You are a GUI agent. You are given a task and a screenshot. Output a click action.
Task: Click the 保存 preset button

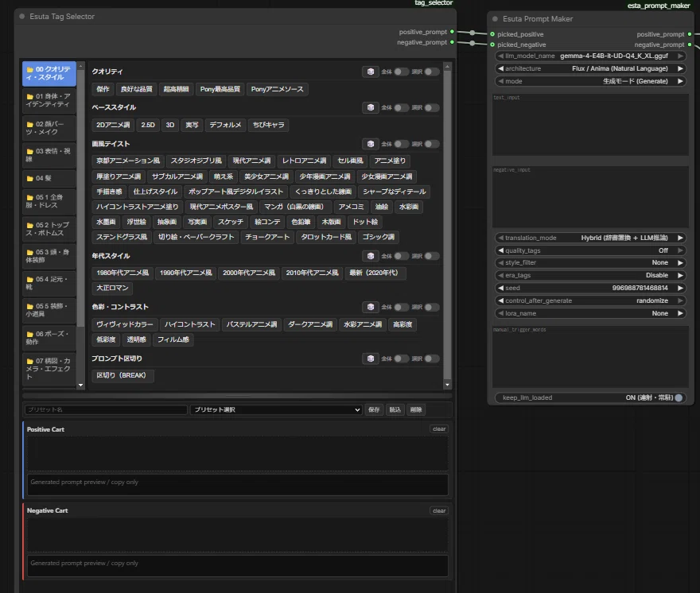(374, 409)
